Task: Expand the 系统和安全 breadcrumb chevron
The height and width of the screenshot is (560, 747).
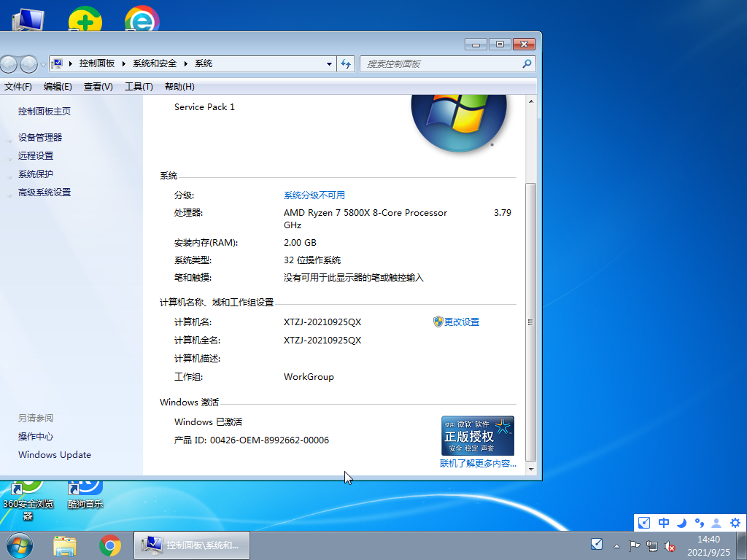Action: pyautogui.click(x=185, y=63)
